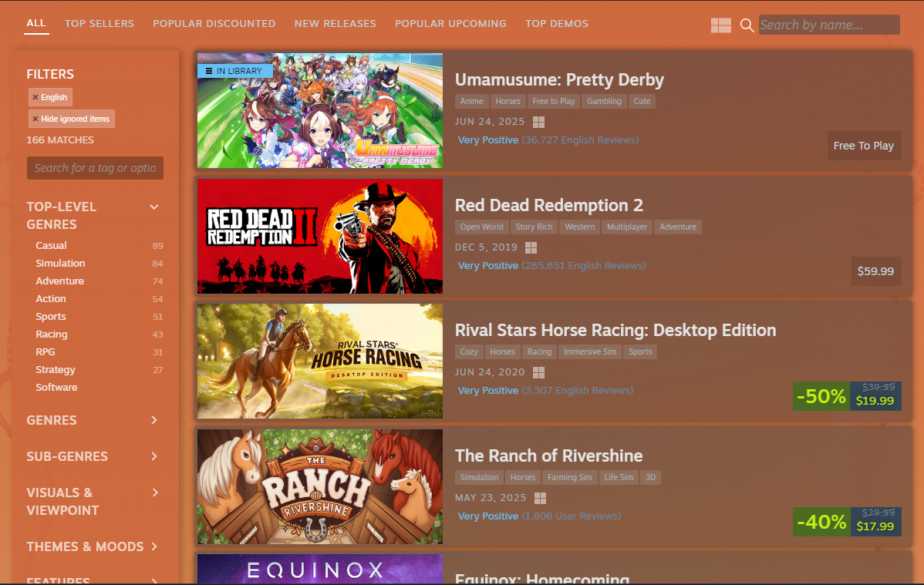Remove the English filter via its X
Image resolution: width=924 pixels, height=585 pixels.
(35, 97)
